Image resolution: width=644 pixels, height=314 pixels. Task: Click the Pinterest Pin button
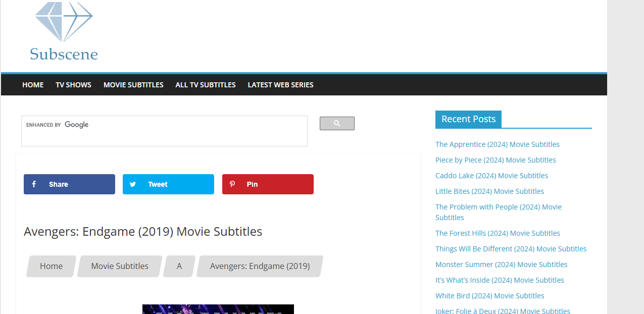(x=268, y=184)
